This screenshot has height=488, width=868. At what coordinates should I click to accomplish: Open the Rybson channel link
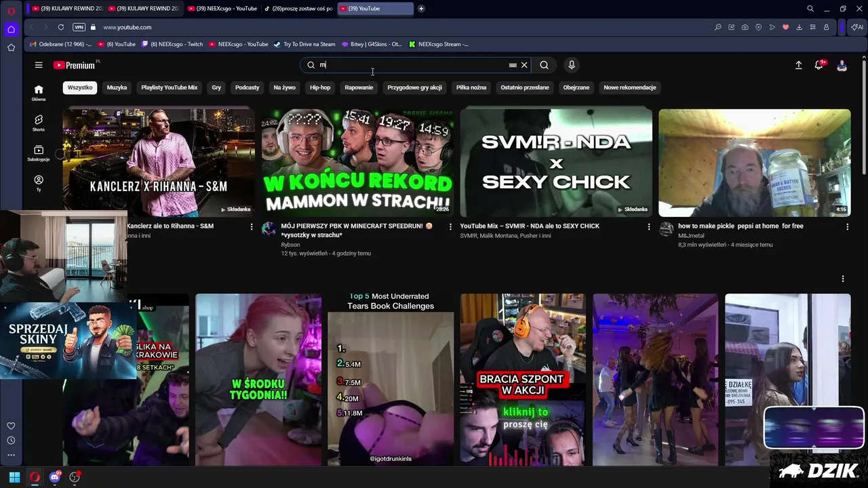point(290,245)
